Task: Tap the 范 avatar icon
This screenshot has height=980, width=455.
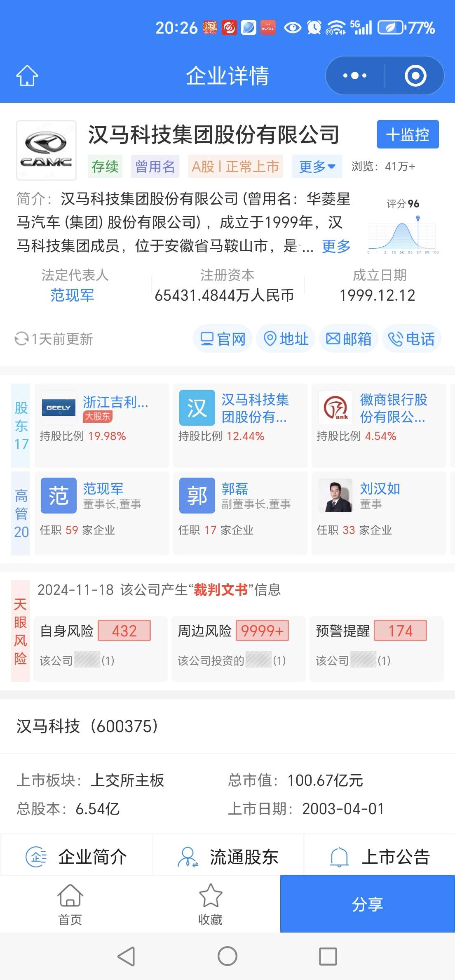Action: coord(59,495)
